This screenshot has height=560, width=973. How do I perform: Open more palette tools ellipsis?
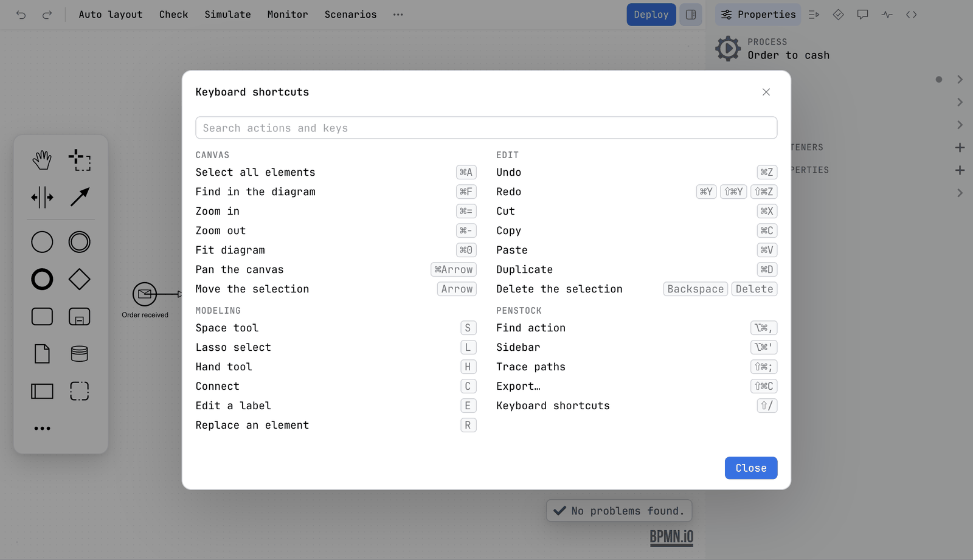pos(42,429)
